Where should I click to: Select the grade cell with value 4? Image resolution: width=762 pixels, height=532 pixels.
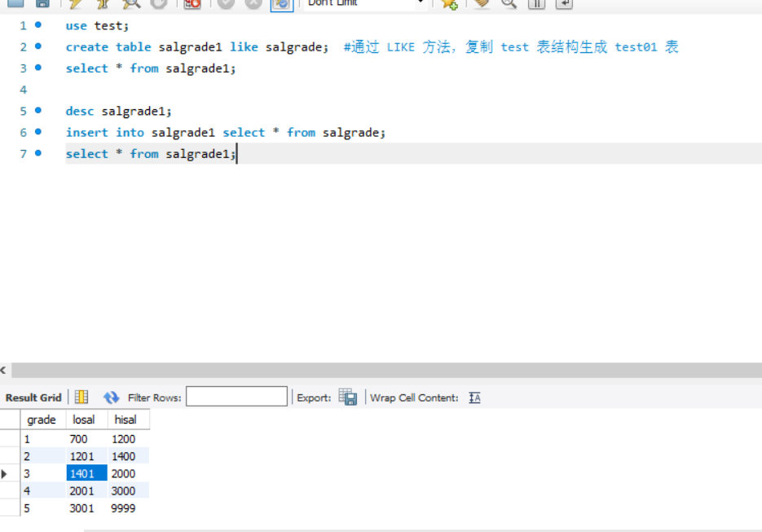tap(42, 491)
